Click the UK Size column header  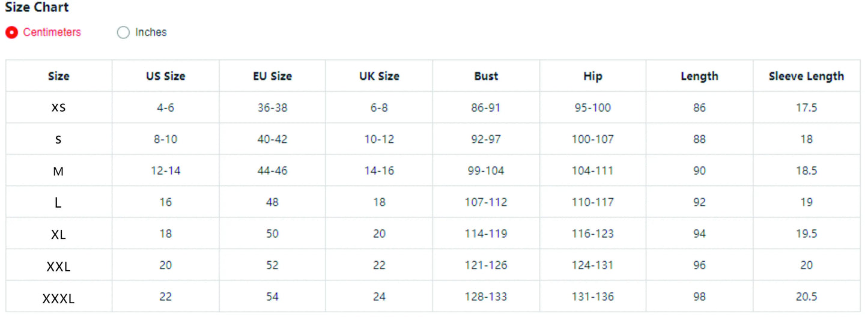[379, 76]
